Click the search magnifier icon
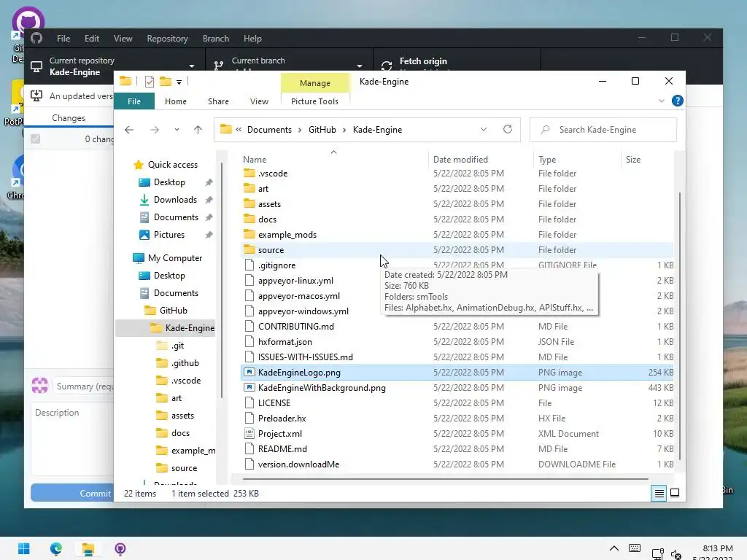Screen dimensions: 747x560 546,130
